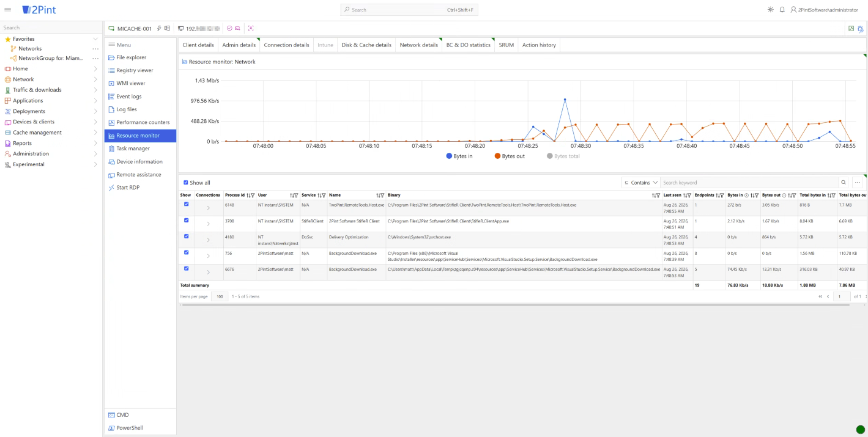Open the Action history tab
Image resolution: width=868 pixels, height=437 pixels.
click(539, 45)
